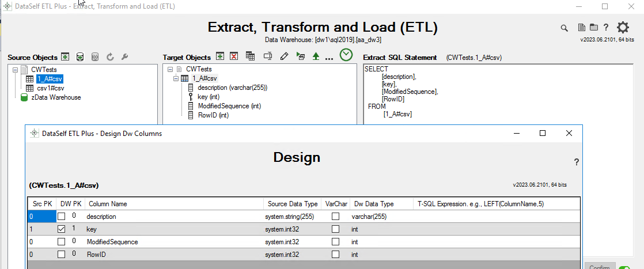Toggle VarChar checkbox for RowID row
The width and height of the screenshot is (644, 269).
(x=336, y=255)
